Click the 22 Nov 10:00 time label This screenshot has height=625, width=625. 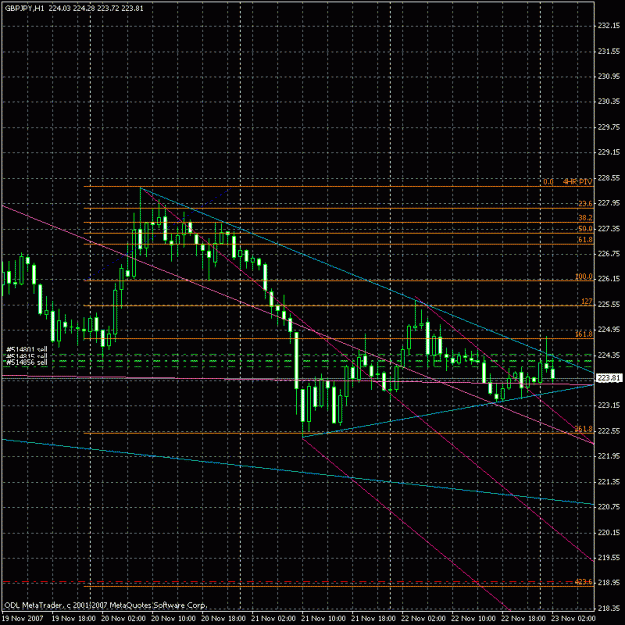(474, 619)
